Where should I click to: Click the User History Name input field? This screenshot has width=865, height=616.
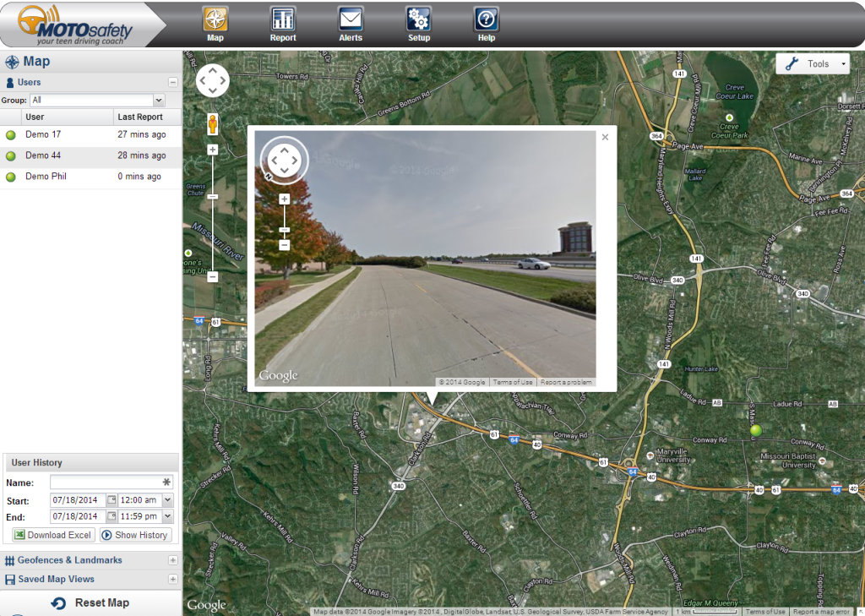(105, 482)
